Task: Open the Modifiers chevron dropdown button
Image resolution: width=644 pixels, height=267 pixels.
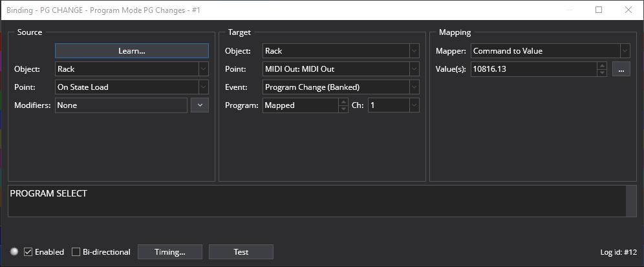Action: [200, 105]
